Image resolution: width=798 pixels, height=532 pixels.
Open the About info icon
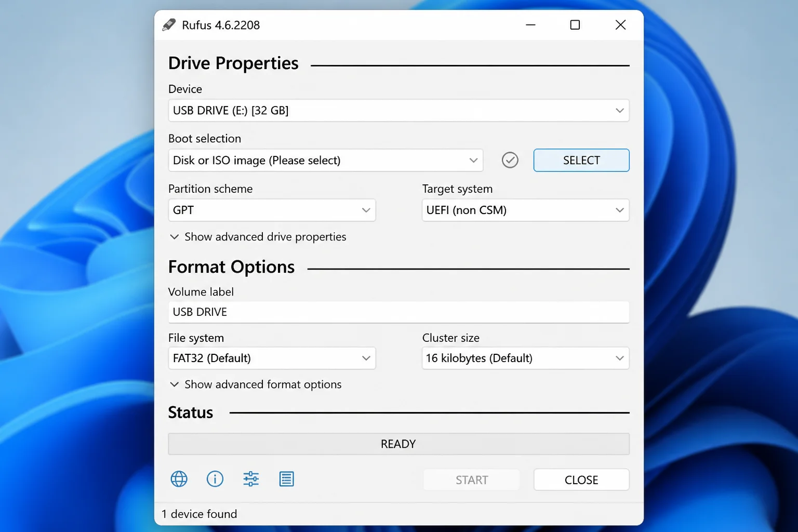215,479
